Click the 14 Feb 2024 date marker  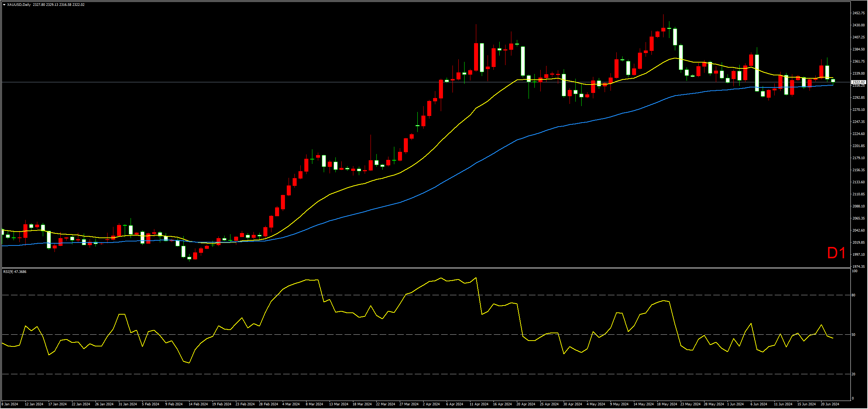pos(198,404)
